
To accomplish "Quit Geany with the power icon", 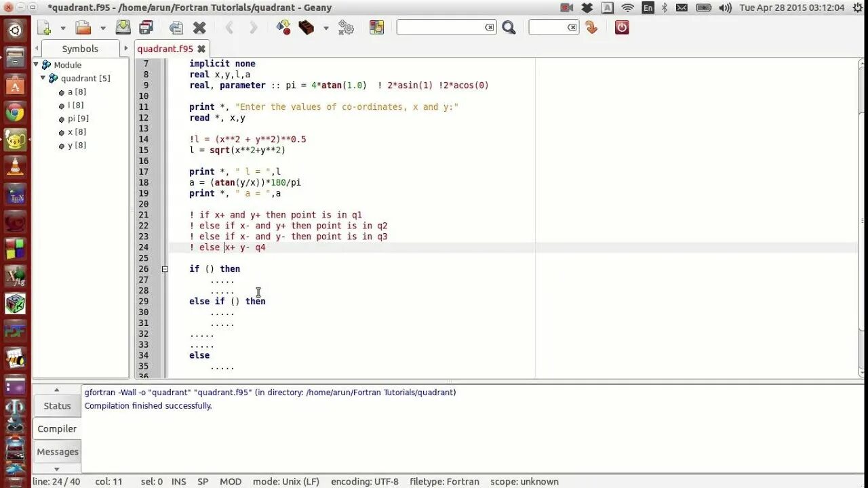I will pyautogui.click(x=622, y=27).
